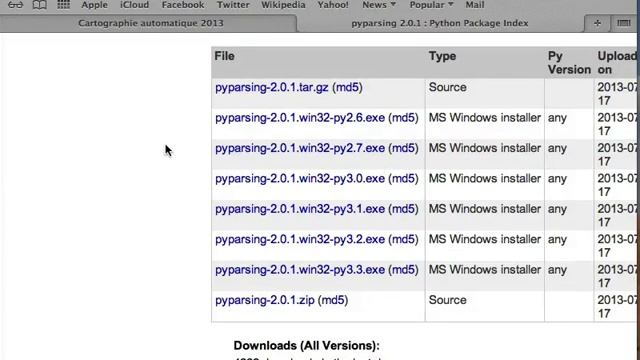Open the Yahoo! bookmark
Screen dimensions: 640x360
pyautogui.click(x=333, y=5)
